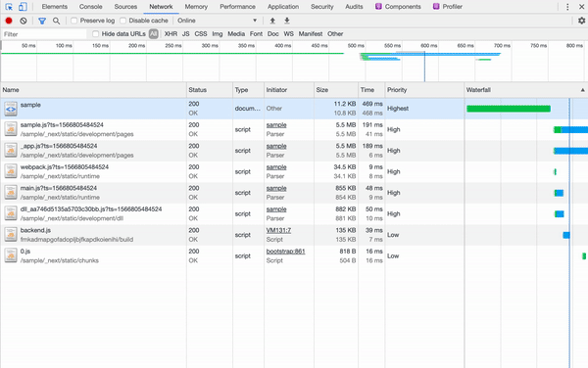Select the All filter type
The image size is (588, 368).
click(x=154, y=34)
